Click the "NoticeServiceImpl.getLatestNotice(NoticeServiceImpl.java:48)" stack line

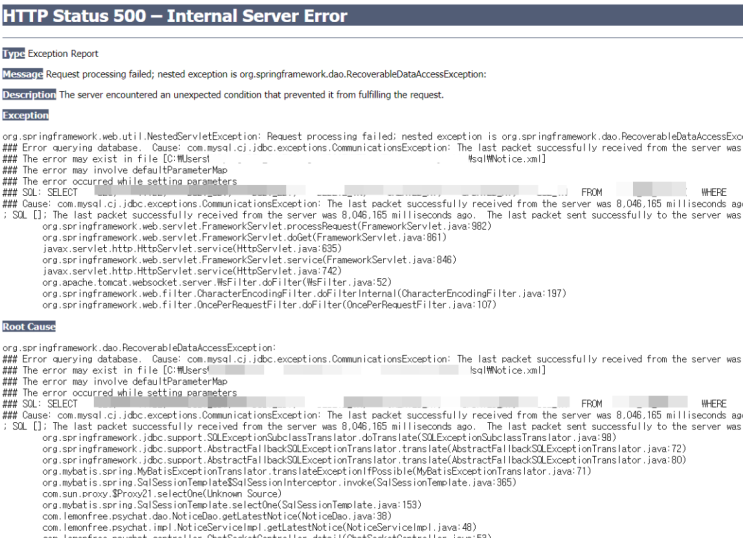pos(259,528)
